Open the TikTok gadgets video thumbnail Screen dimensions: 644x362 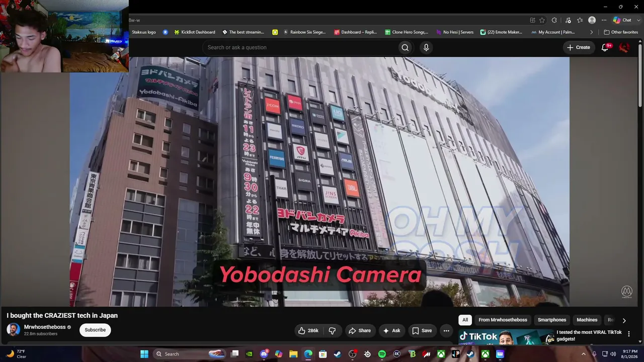[506, 337]
